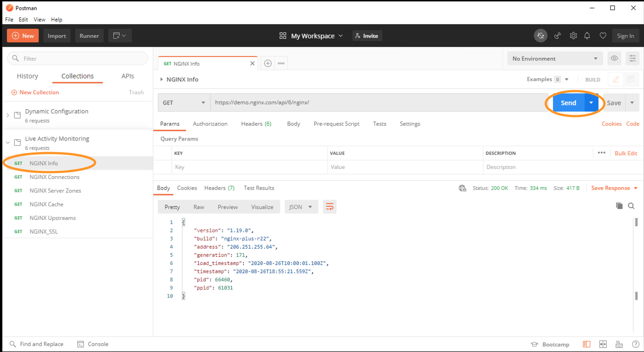Click the workspace grid icon
This screenshot has width=644, height=352.
click(283, 36)
